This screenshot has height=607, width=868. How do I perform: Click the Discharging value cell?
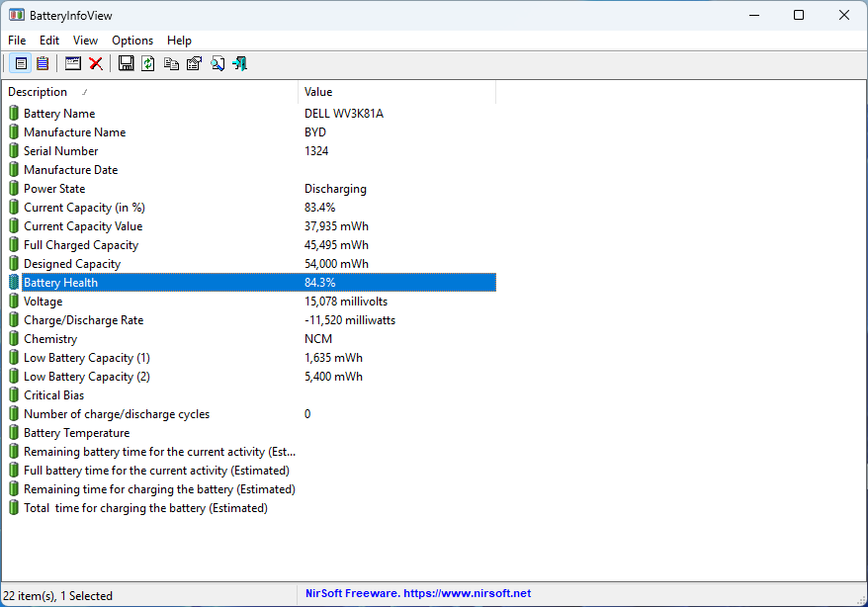coord(335,189)
